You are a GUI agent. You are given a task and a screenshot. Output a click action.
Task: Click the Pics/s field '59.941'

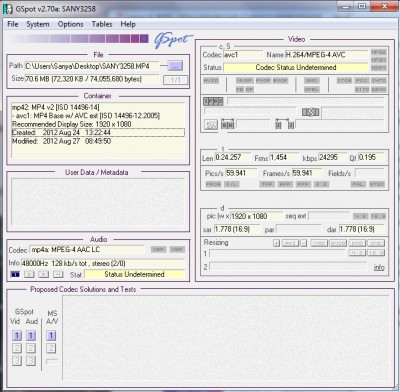click(x=241, y=173)
